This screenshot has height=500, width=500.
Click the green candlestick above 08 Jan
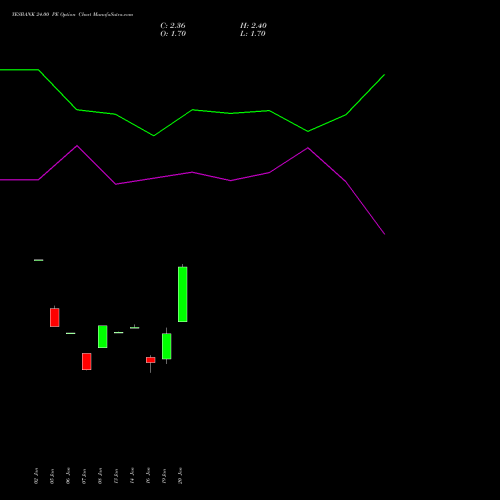103,336
